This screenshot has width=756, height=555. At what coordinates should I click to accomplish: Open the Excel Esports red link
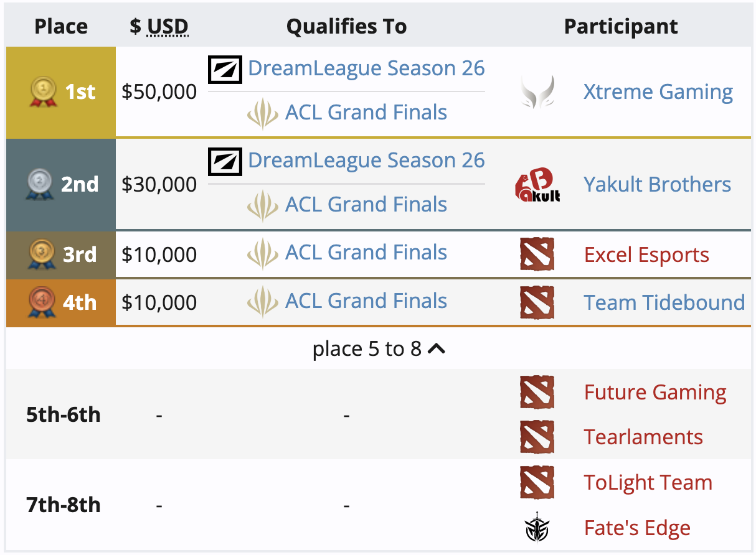646,255
